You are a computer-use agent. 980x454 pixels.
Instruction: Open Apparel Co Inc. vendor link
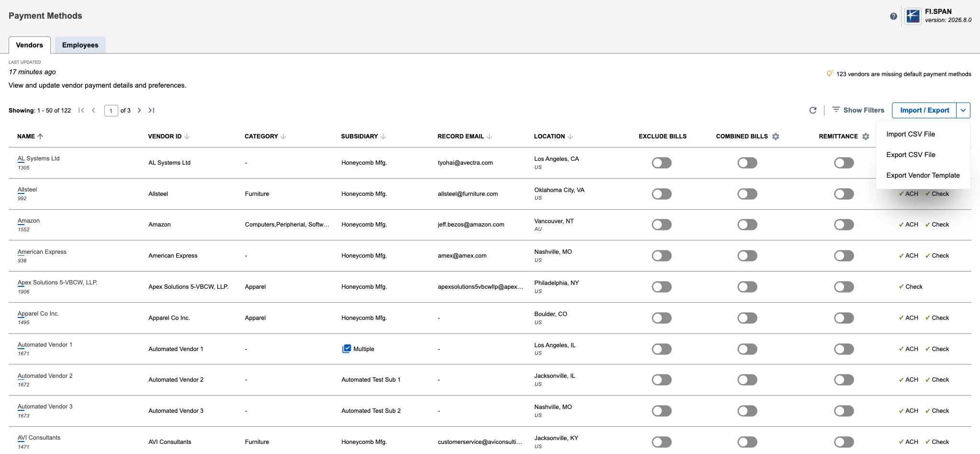tap(38, 314)
